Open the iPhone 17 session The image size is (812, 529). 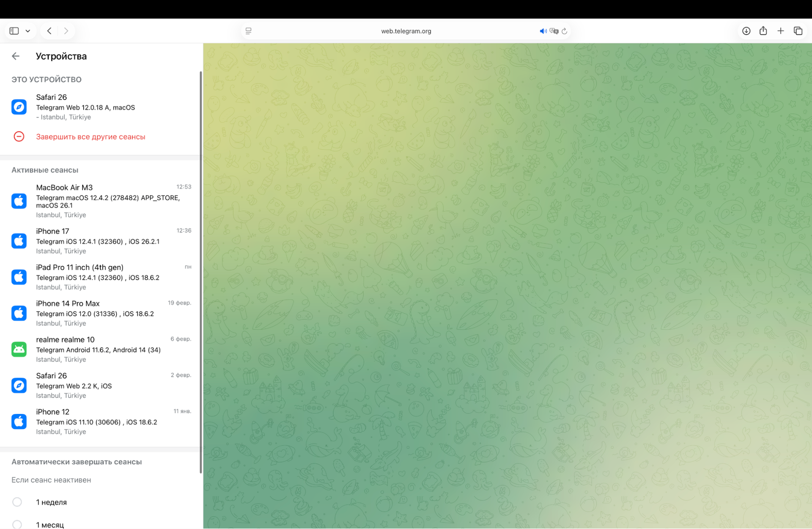point(101,241)
